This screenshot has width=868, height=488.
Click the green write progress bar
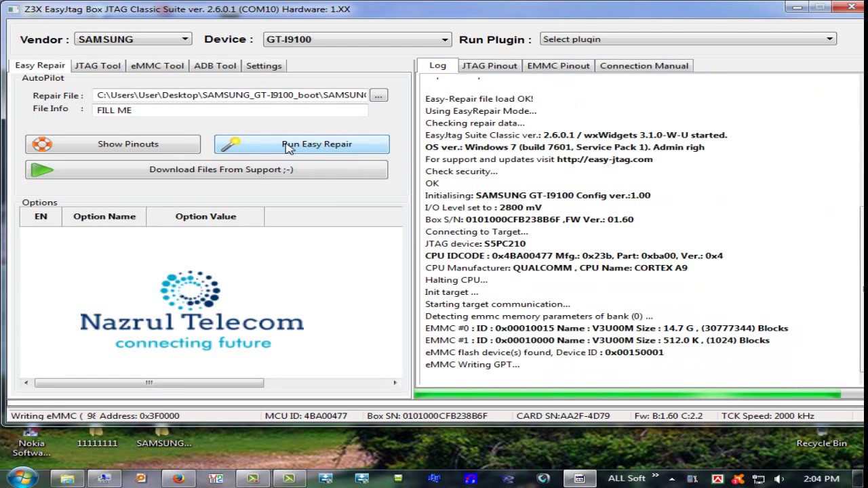coord(627,394)
